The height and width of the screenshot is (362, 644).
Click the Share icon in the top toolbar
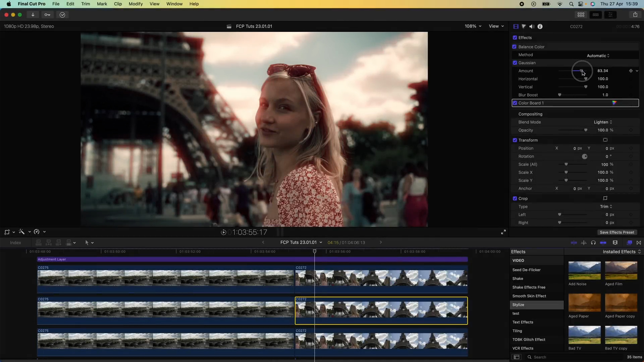click(636, 14)
